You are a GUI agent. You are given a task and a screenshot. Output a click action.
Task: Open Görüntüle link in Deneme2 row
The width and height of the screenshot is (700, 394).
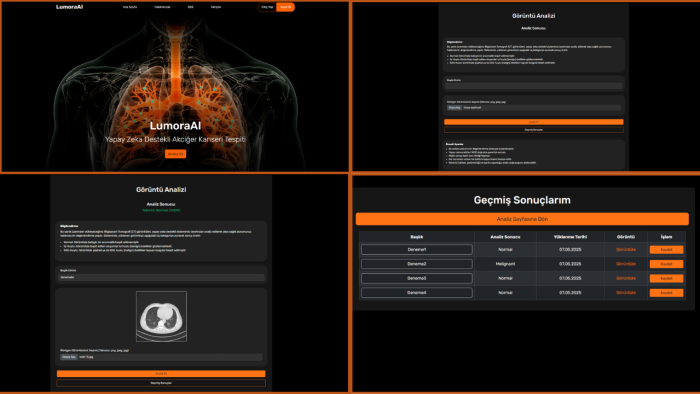pos(625,264)
